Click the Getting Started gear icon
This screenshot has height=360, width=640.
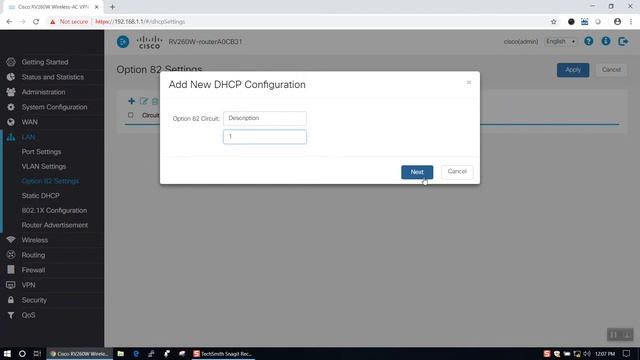(11, 62)
